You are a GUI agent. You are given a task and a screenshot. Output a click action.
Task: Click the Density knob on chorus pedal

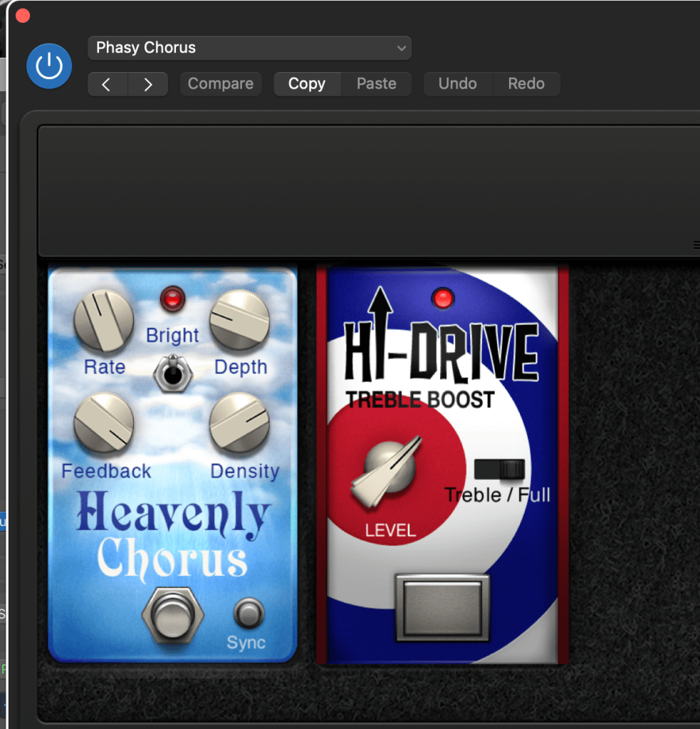(240, 424)
